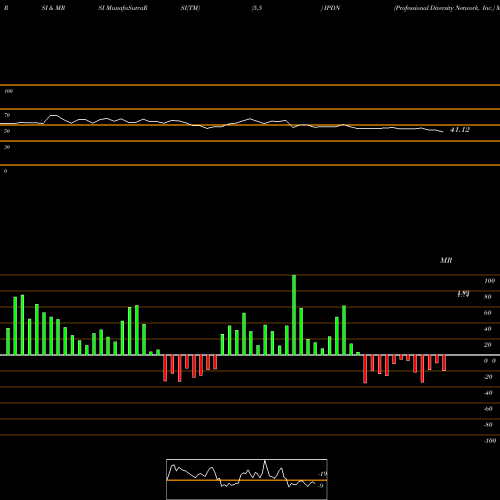Click the 30 level label on RSI axis
The width and height of the screenshot is (500, 500).
point(7,147)
